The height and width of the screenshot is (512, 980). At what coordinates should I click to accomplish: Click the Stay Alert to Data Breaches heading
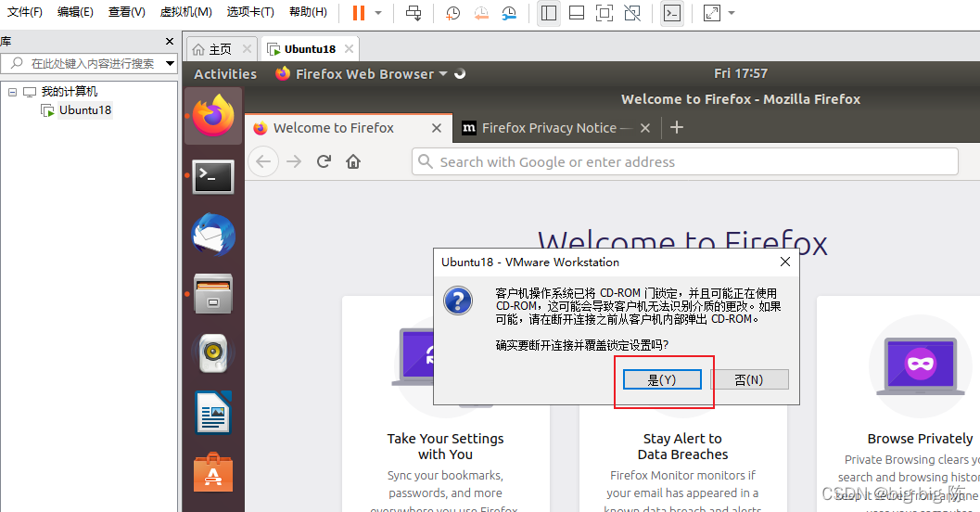click(682, 446)
